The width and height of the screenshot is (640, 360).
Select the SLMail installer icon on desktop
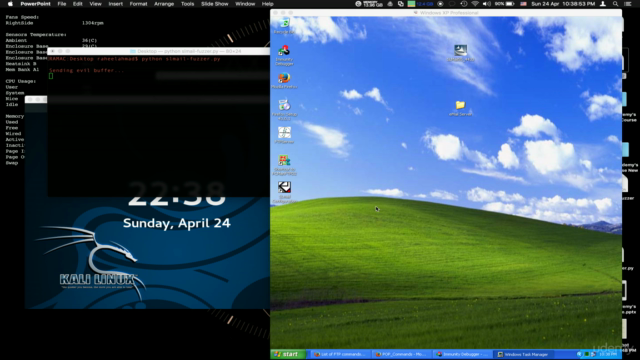[460, 53]
